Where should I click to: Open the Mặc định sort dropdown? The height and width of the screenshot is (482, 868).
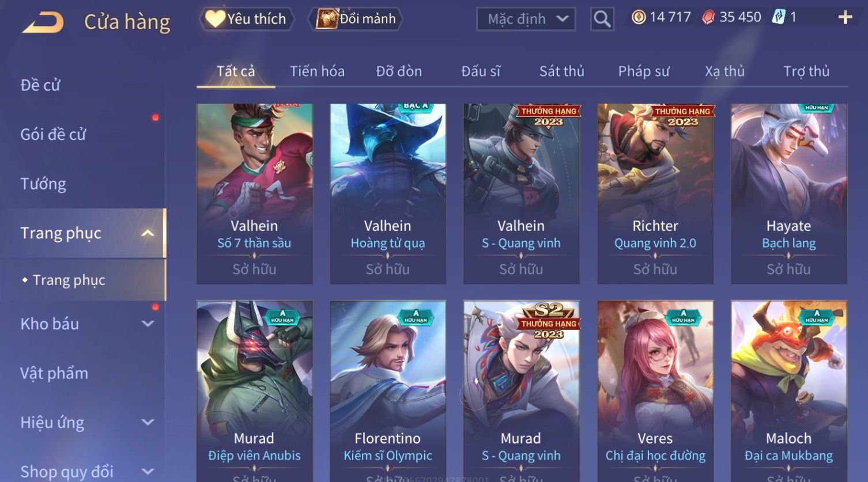526,19
